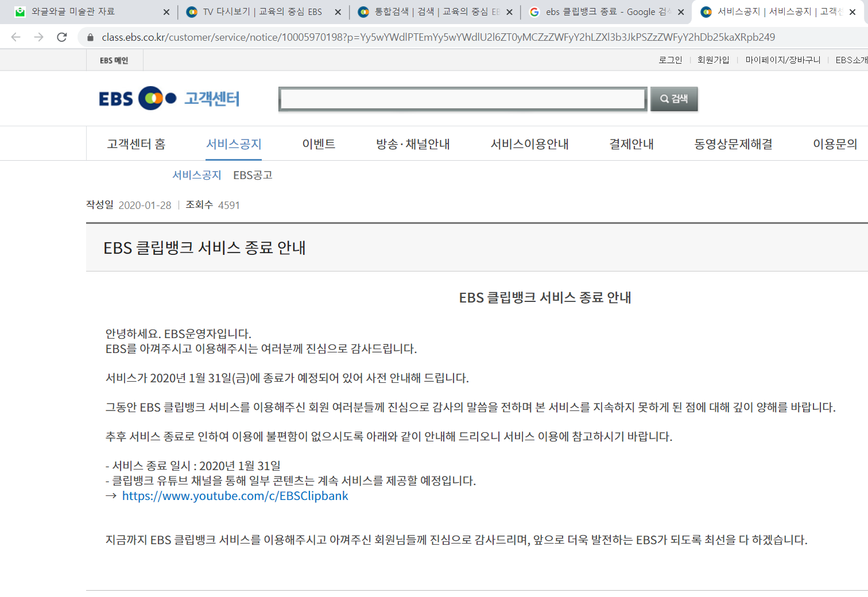Click the EBS소개 link at top right
868x597 pixels.
point(851,60)
